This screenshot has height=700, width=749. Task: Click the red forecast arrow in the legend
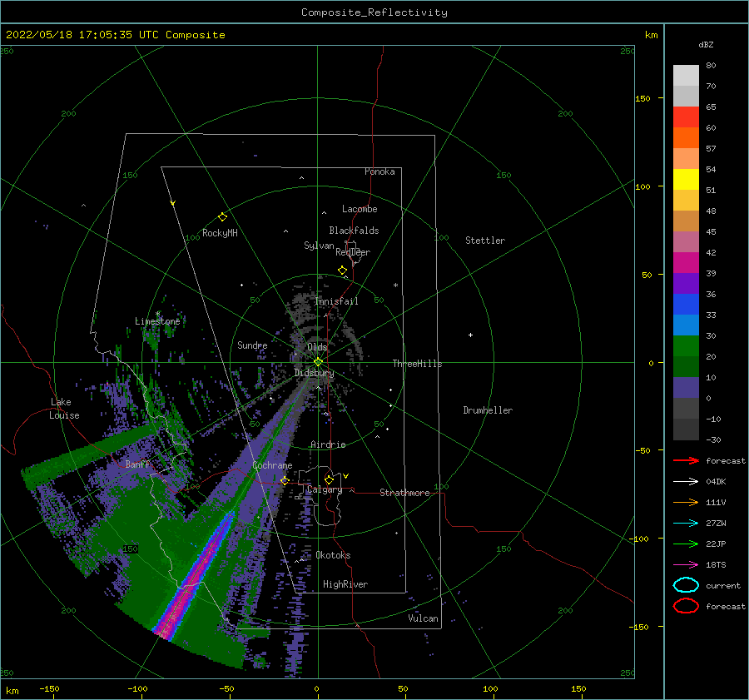686,460
